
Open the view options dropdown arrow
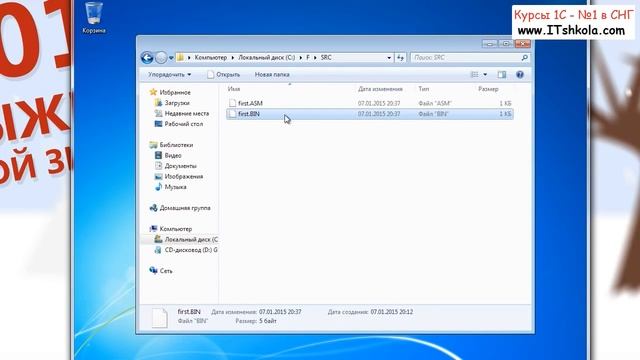485,75
